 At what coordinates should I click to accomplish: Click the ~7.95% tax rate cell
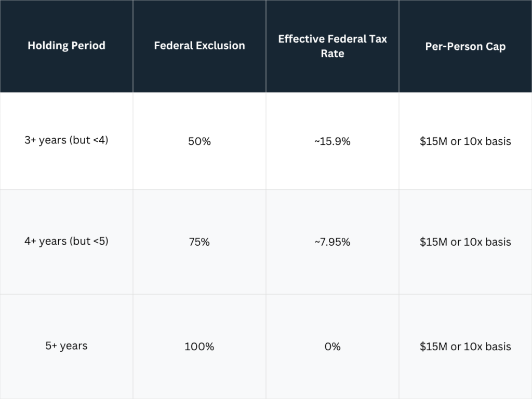click(x=332, y=242)
